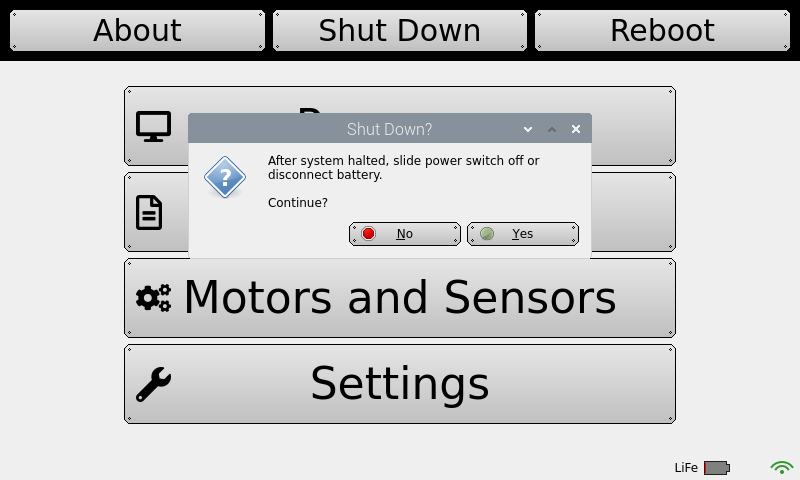Close the Shut Down? dialog with X
Image resolution: width=800 pixels, height=480 pixels.
pos(576,129)
